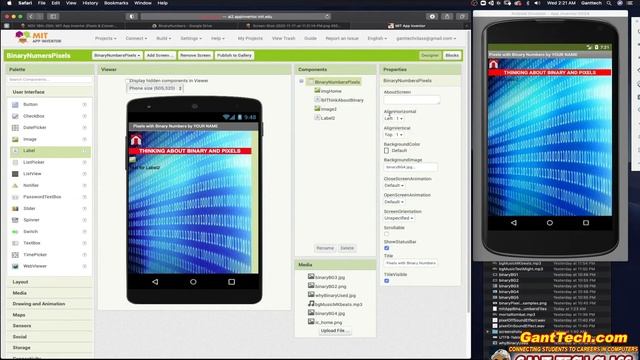The image size is (640, 360).
Task: Open the Projects menu
Action: (x=106, y=38)
